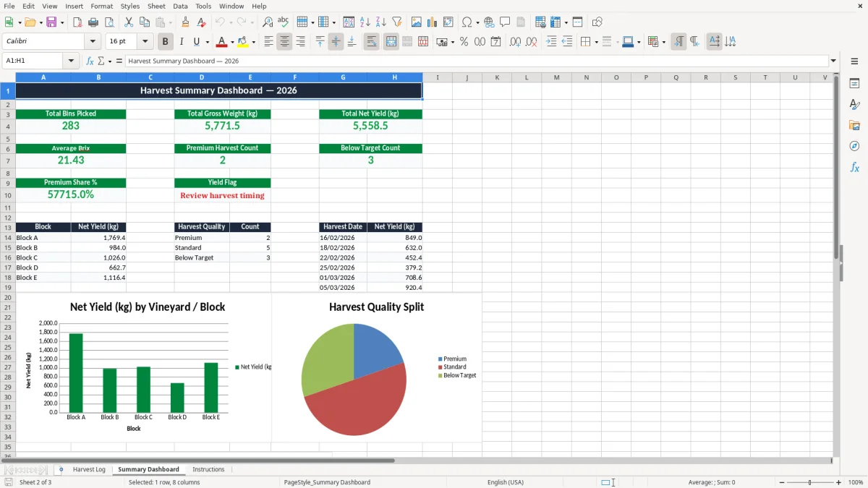Screen dimensions: 868x488
Task: Click the Save document icon
Action: 51,22
